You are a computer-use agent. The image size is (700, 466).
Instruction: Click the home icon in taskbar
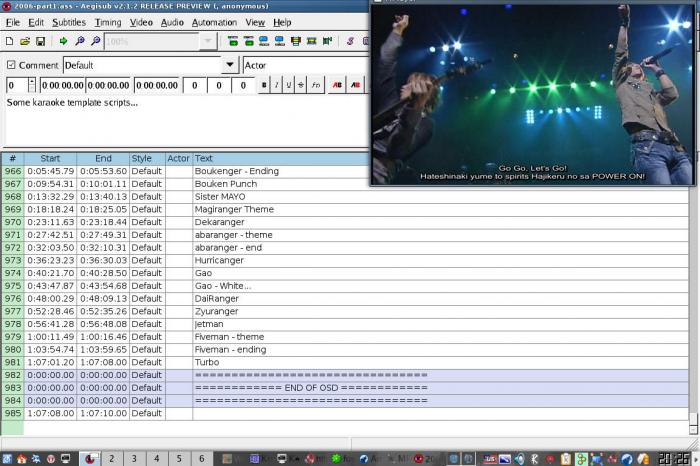(21, 458)
